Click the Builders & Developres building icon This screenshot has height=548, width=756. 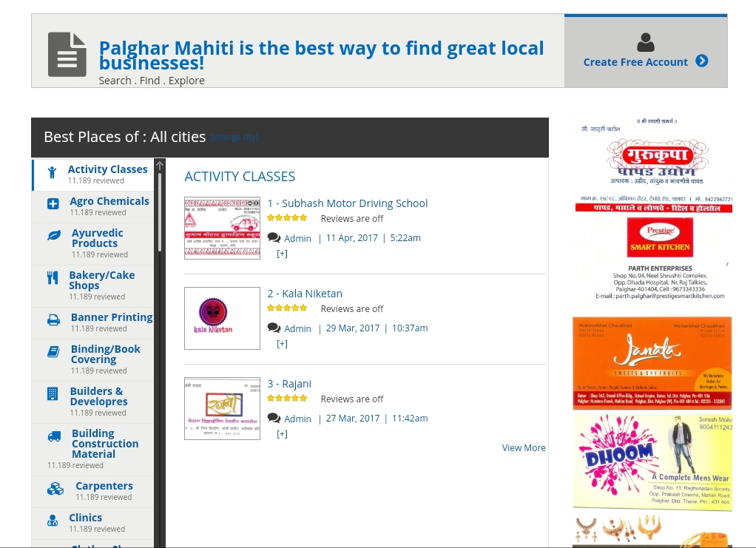(53, 393)
